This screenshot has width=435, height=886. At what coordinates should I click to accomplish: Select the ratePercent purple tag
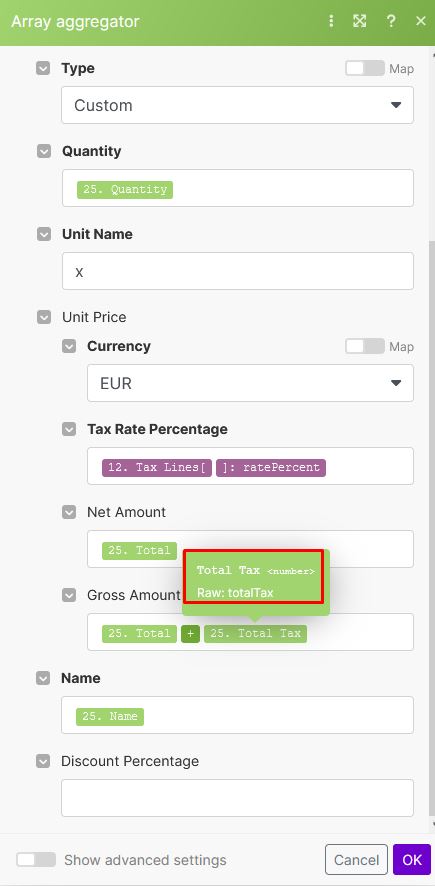tap(271, 467)
